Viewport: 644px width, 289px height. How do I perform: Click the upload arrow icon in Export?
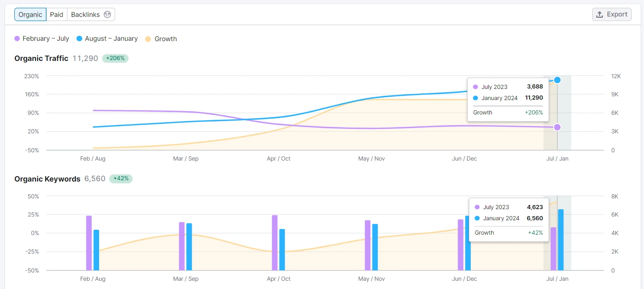[600, 14]
